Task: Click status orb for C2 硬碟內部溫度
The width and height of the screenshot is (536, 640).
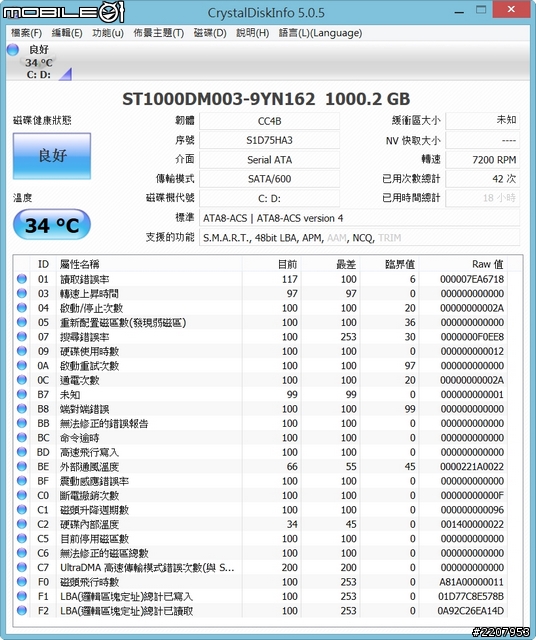Action: pos(22,524)
